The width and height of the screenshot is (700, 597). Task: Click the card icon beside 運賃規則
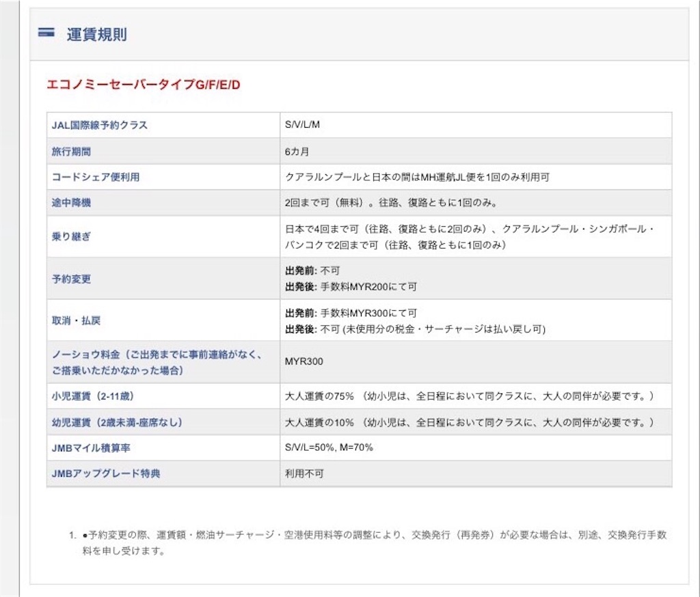tap(46, 33)
